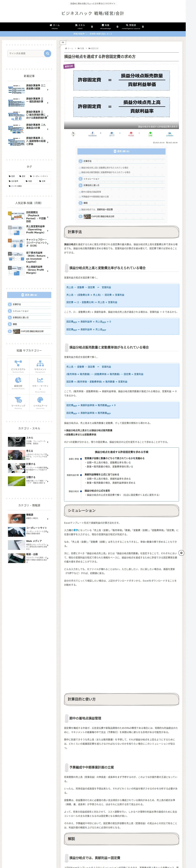Image resolution: width=196 pixels, height=868 pixels.
Task: Open the 報道・出版 category card
Action: coord(29,558)
